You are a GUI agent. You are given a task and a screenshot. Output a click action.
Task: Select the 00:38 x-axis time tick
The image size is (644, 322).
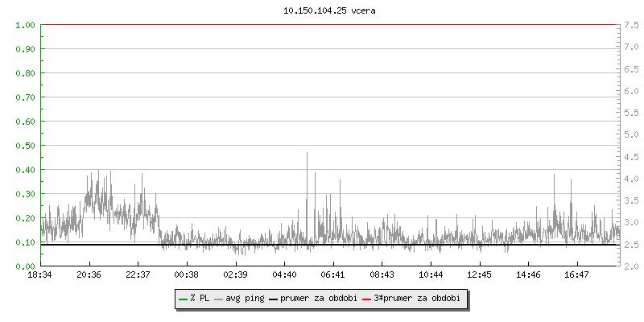coord(187,275)
